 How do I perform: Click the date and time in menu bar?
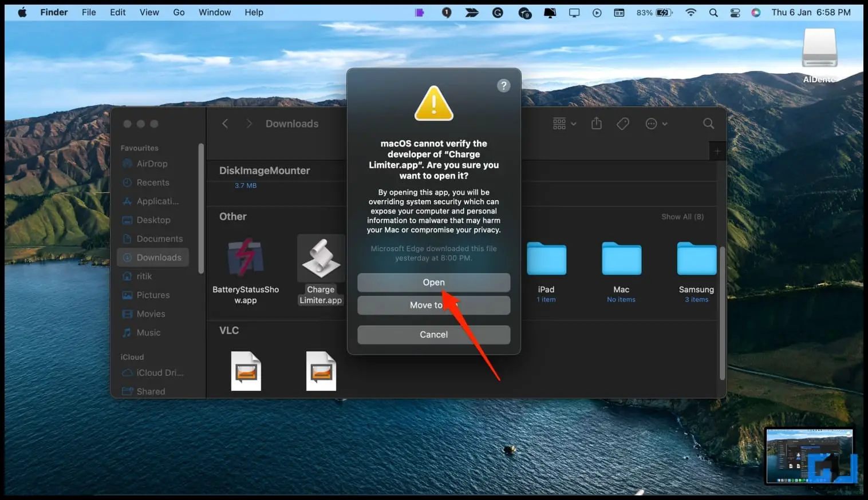point(811,12)
